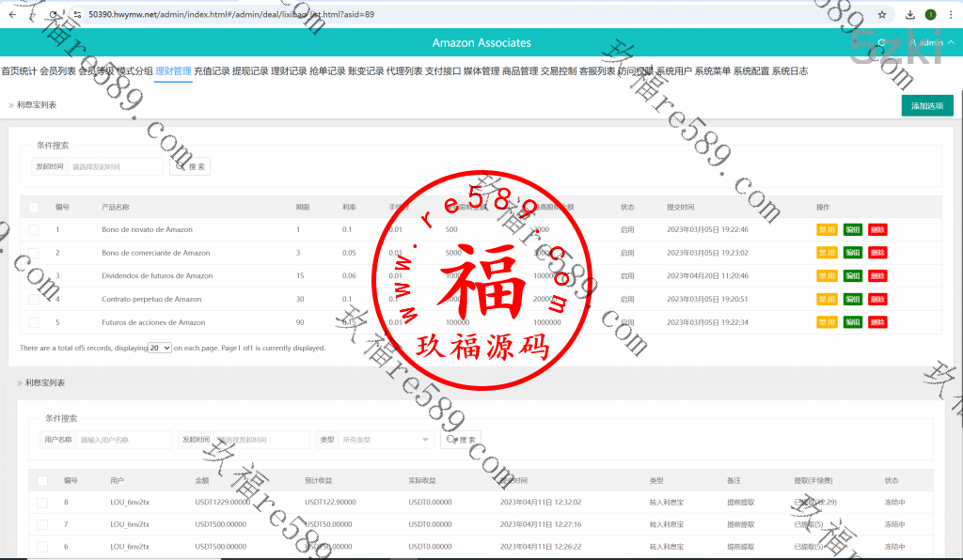
Task: Click red 删除 button for Futuros de acciones
Action: click(x=877, y=322)
